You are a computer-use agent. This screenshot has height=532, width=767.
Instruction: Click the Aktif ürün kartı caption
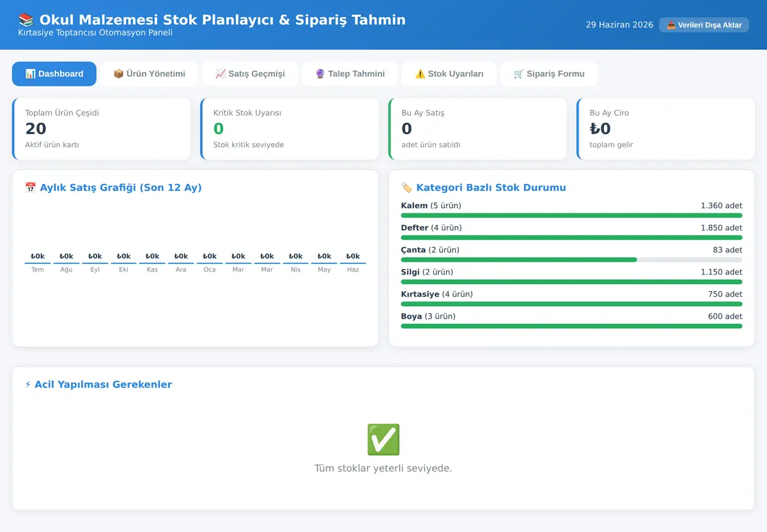[x=52, y=145]
